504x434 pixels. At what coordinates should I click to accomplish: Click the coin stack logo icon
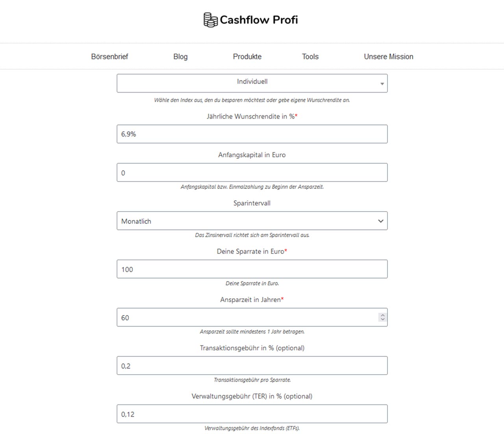(x=210, y=20)
